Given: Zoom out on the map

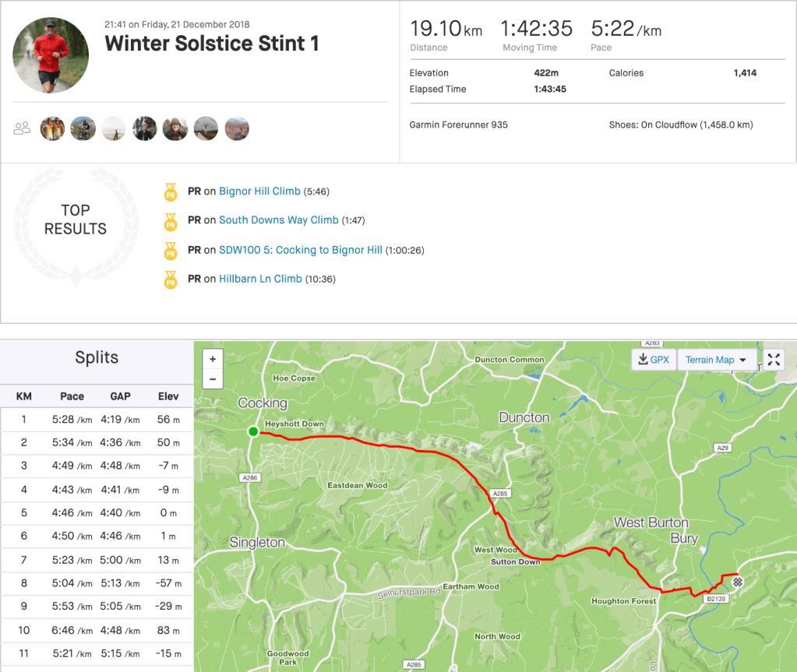Looking at the screenshot, I should click(x=213, y=380).
